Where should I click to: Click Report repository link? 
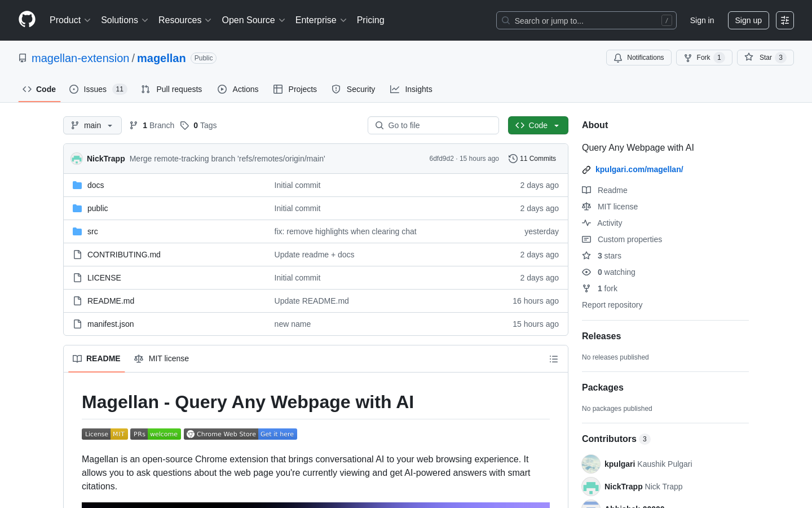pos(612,305)
